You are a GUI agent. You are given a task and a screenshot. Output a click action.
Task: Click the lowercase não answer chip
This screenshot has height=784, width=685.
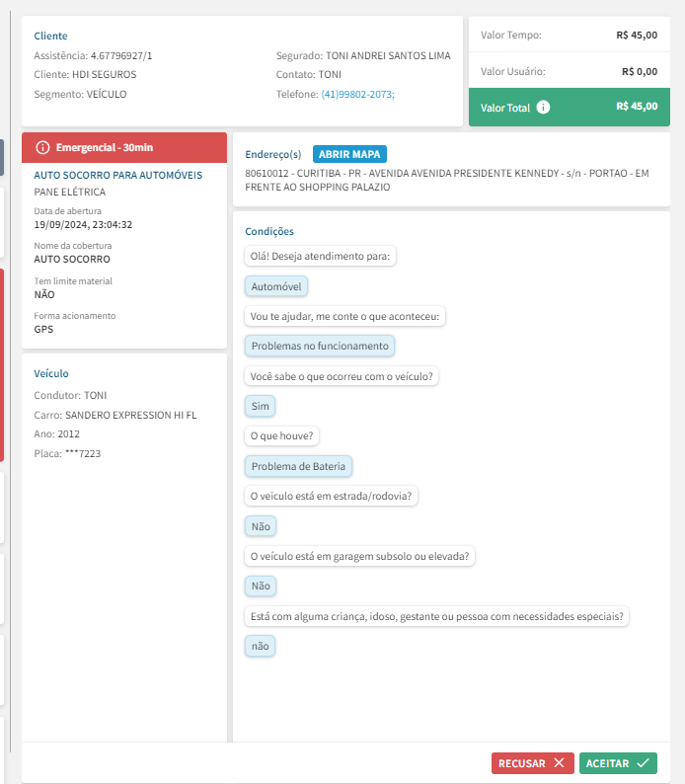pos(261,646)
